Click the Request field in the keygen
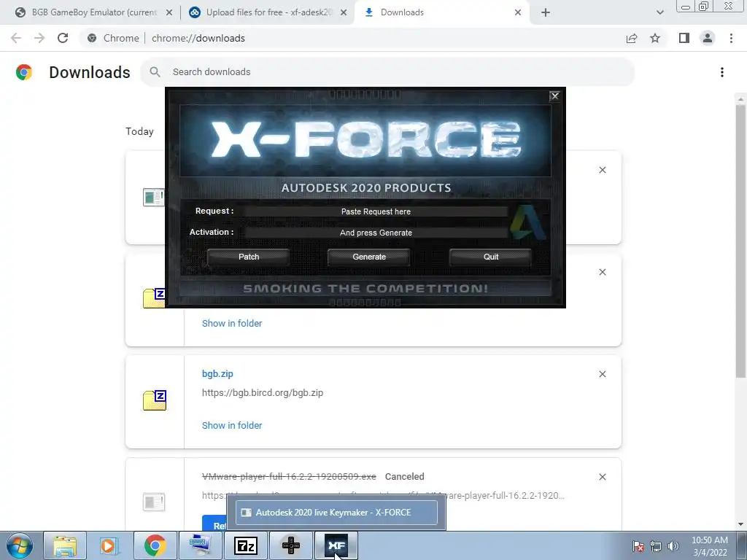 [376, 211]
